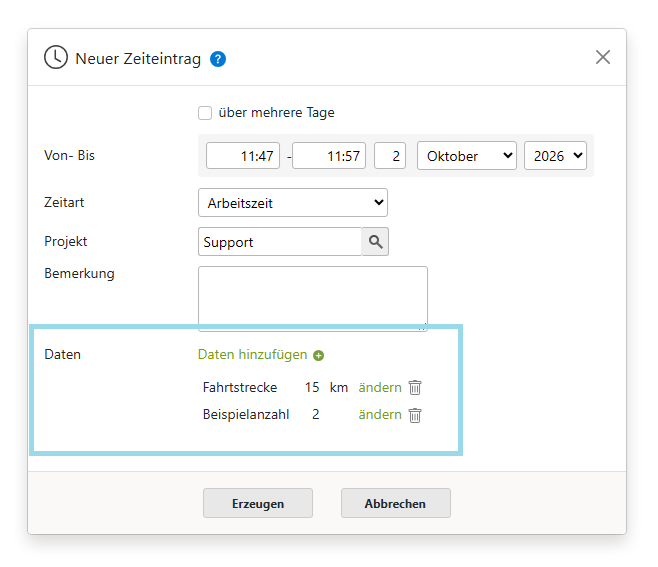Click the Daten hinzufügen link
This screenshot has width=658, height=567.
click(252, 355)
